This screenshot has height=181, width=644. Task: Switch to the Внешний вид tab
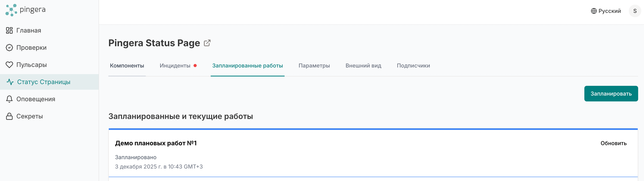tap(363, 66)
